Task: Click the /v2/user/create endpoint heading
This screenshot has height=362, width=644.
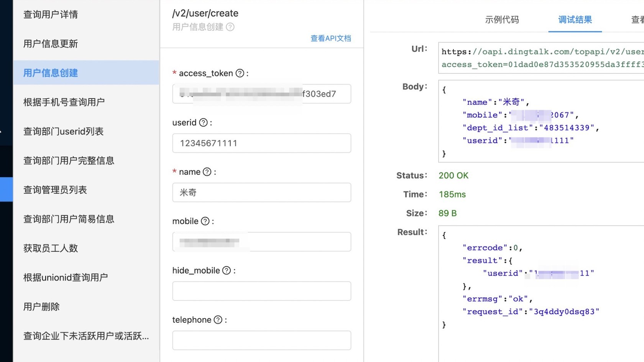Action: click(x=205, y=13)
